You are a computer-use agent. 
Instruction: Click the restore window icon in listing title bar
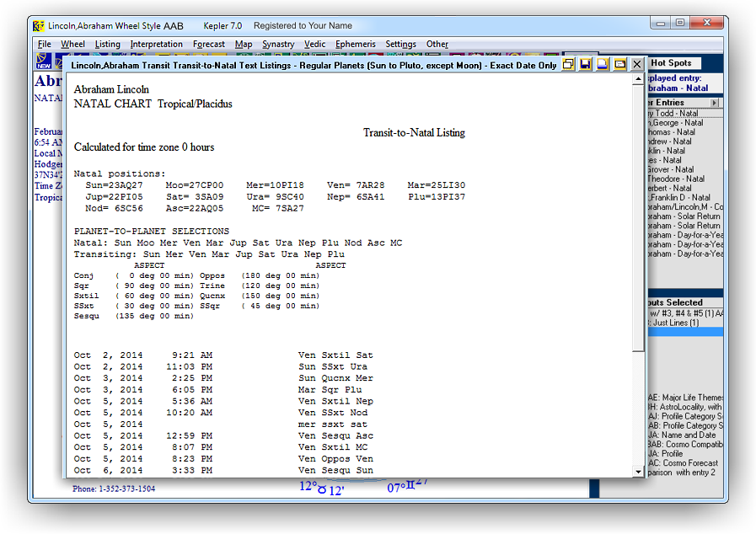569,64
